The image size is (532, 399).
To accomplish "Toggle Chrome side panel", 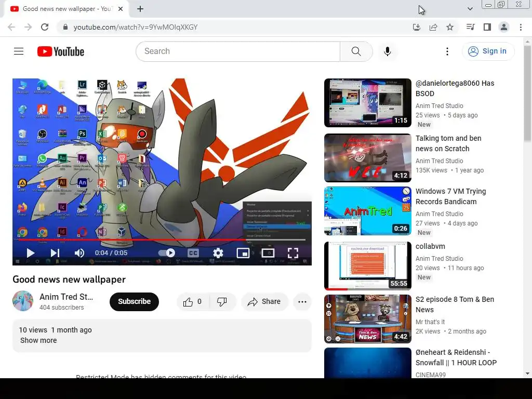I will [x=487, y=27].
